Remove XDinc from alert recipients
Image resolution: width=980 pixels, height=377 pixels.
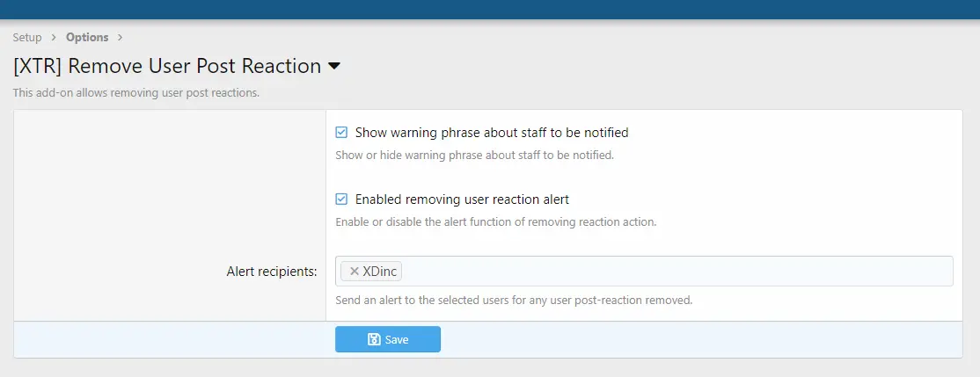click(355, 272)
